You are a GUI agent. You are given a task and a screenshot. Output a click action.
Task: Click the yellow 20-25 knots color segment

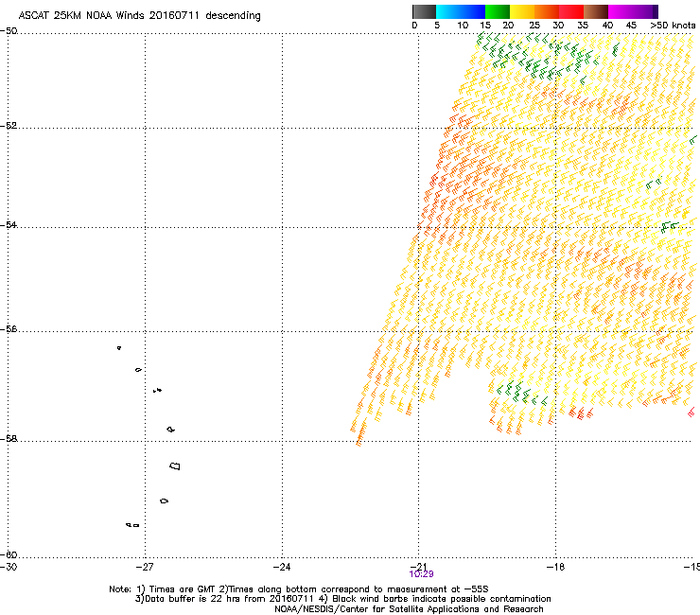[x=522, y=11]
